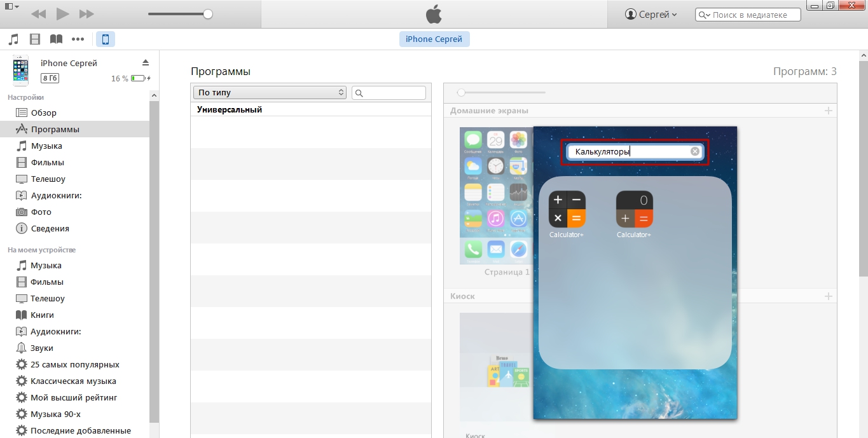Open Музыка under Настройки

coord(46,146)
